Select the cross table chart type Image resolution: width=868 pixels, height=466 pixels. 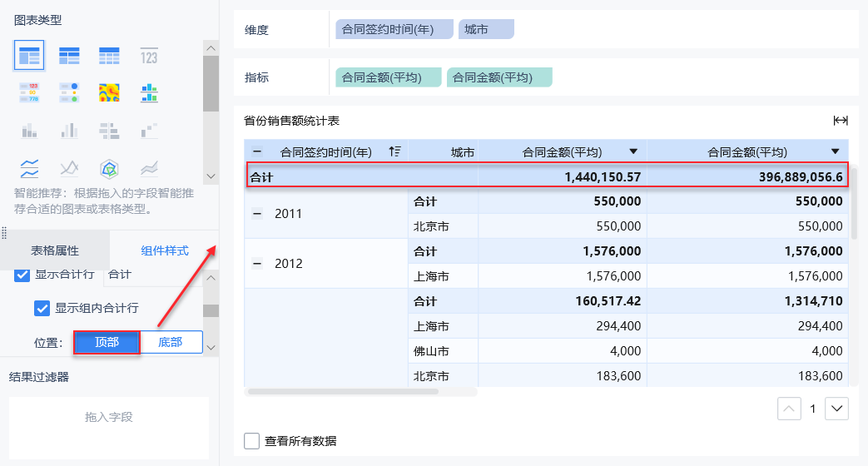coord(69,56)
